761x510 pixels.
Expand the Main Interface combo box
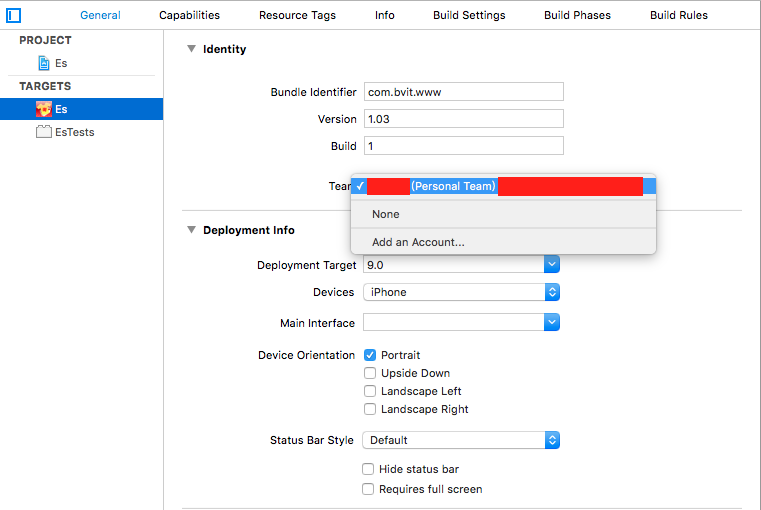(551, 323)
